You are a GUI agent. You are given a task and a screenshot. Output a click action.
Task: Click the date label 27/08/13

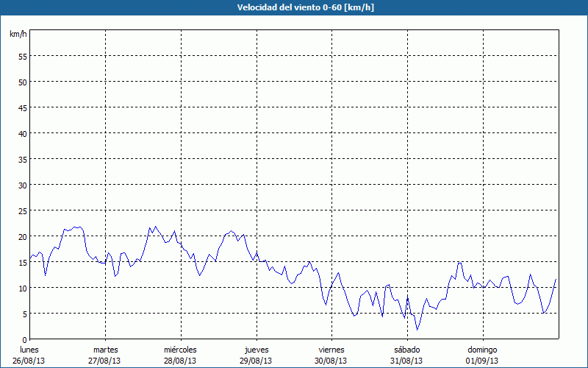point(104,361)
